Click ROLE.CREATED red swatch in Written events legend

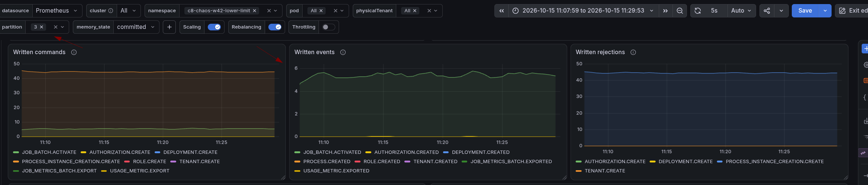(358, 162)
